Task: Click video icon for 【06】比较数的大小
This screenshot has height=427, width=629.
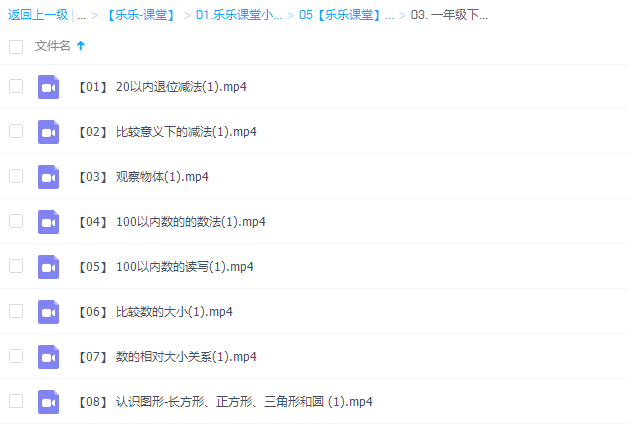Action: pyautogui.click(x=49, y=312)
